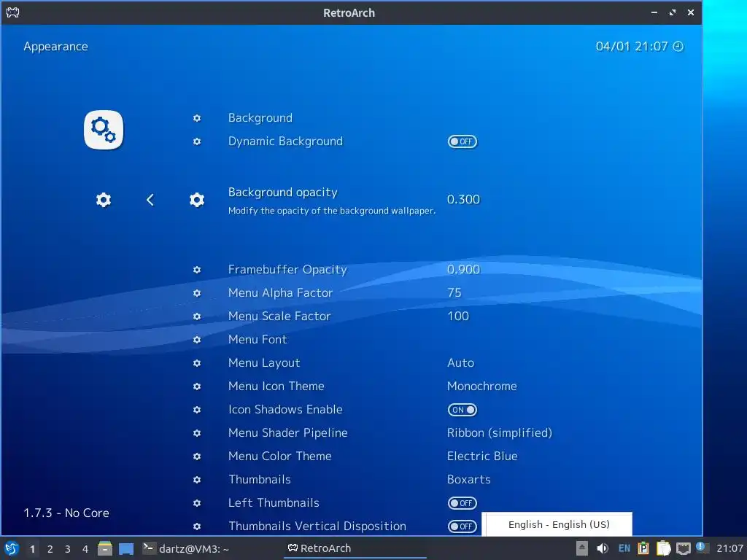Open the start menu bird icon in taskbar
Screen dimensions: 747x560
tap(12, 548)
